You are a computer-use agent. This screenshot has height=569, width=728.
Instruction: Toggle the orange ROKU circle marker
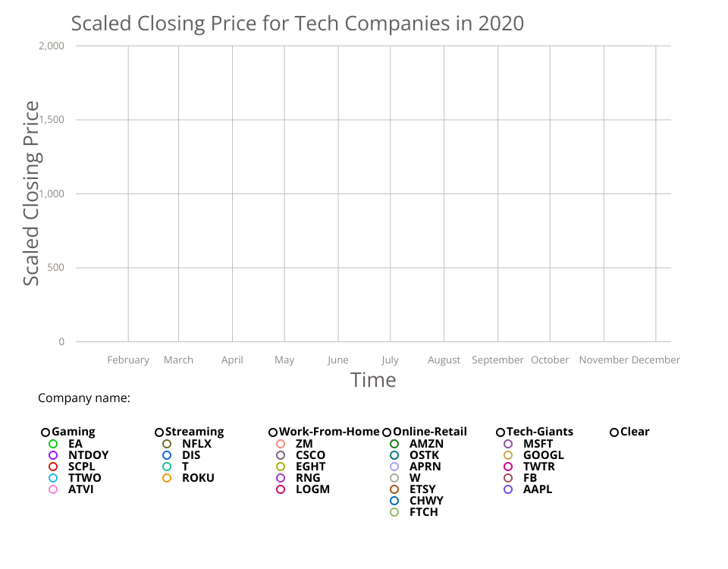(x=167, y=478)
